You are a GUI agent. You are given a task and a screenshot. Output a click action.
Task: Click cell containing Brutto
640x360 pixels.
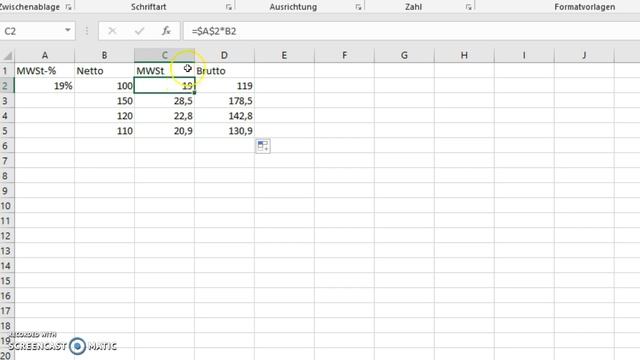224,71
